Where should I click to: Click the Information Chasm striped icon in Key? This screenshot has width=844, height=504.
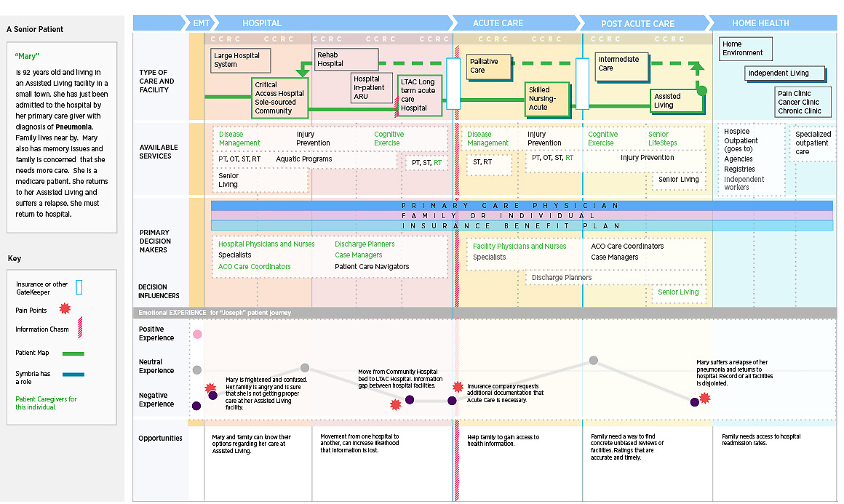[x=81, y=329]
